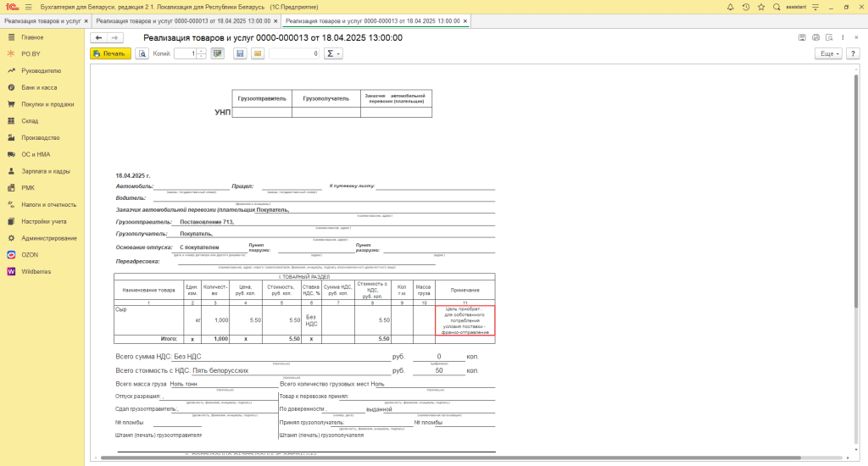The image size is (868, 466).
Task: Click the Производство factory icon
Action: click(x=11, y=137)
